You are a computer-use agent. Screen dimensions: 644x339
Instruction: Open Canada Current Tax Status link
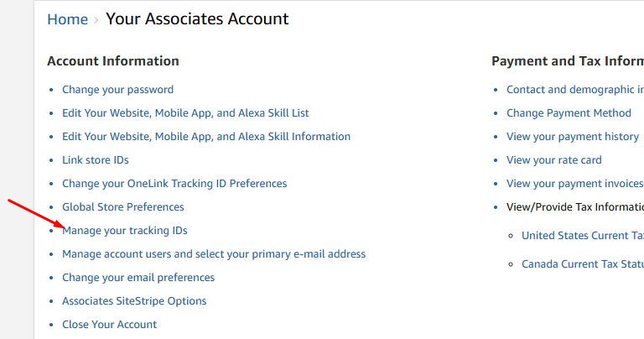click(x=583, y=263)
